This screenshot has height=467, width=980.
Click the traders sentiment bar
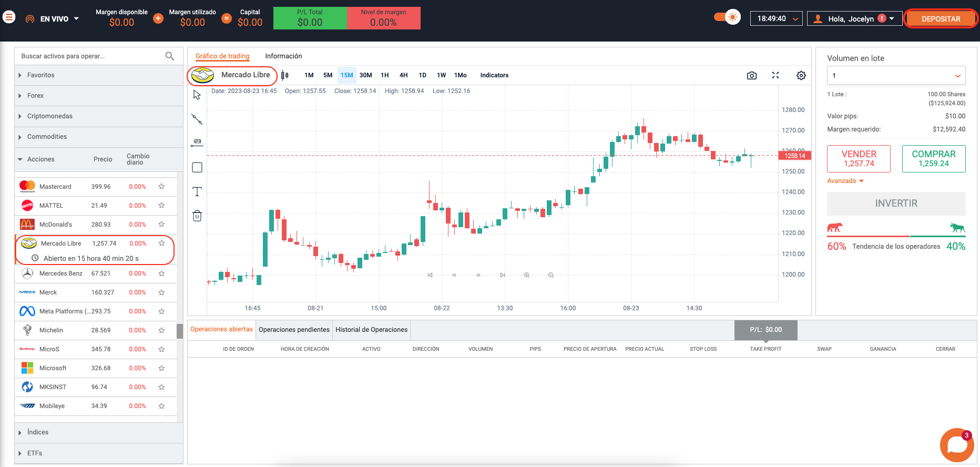click(x=896, y=236)
